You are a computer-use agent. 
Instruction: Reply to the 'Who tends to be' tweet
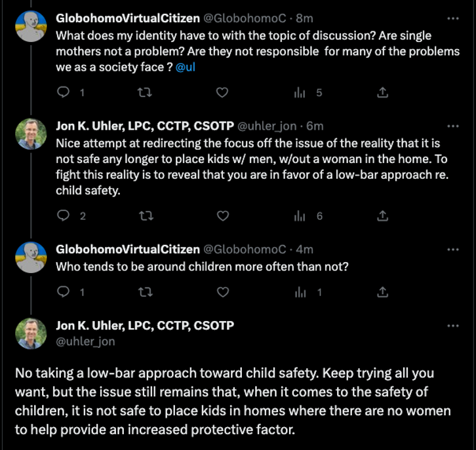[64, 292]
